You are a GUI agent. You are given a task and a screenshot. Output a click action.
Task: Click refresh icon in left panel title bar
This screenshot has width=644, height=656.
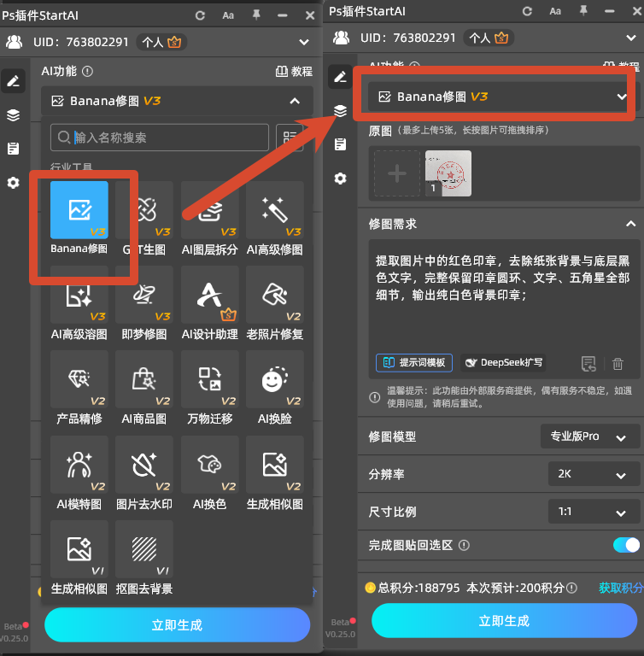(201, 15)
